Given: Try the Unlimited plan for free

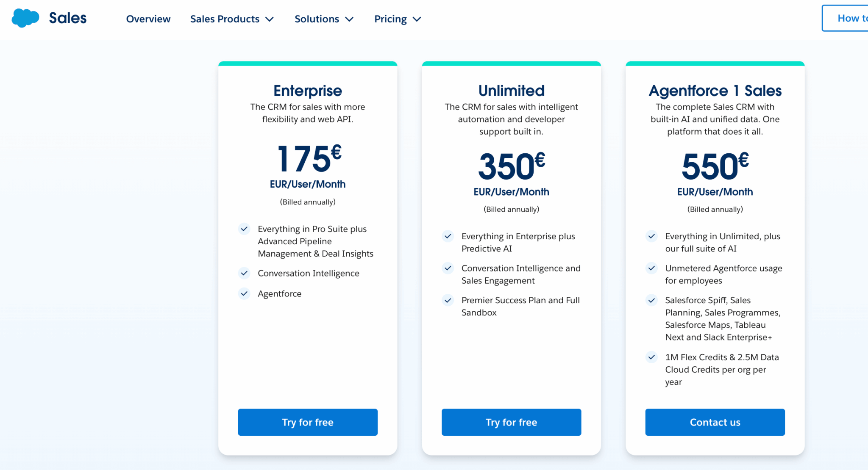Looking at the screenshot, I should 511,422.
